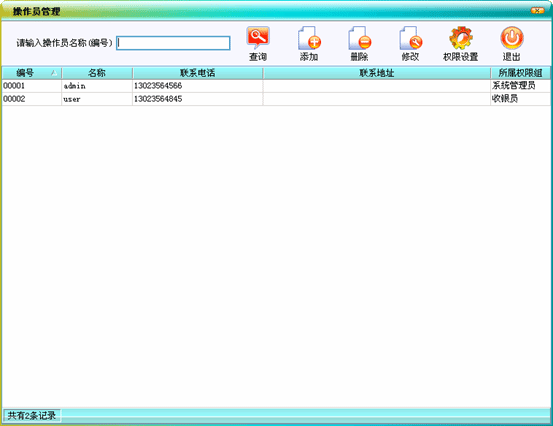
Task: Click the 删除 delete operator icon
Action: click(x=359, y=37)
